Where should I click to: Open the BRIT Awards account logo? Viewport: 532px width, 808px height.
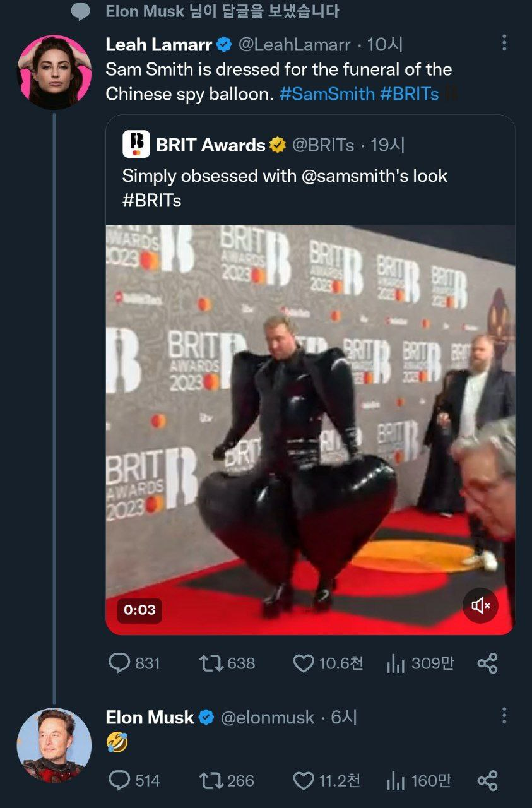(x=136, y=144)
